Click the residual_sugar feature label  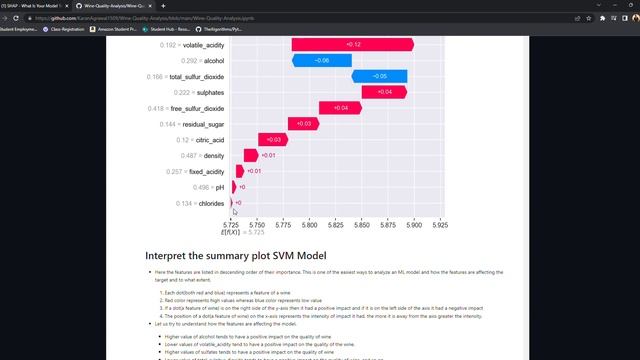[x=203, y=124]
